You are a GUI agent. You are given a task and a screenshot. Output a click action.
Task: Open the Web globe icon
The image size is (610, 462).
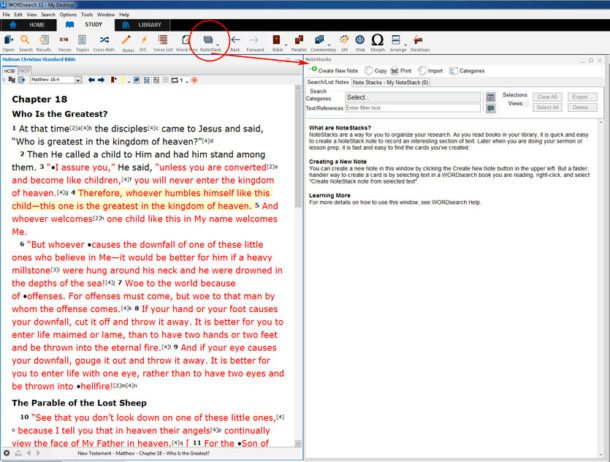(x=360, y=40)
